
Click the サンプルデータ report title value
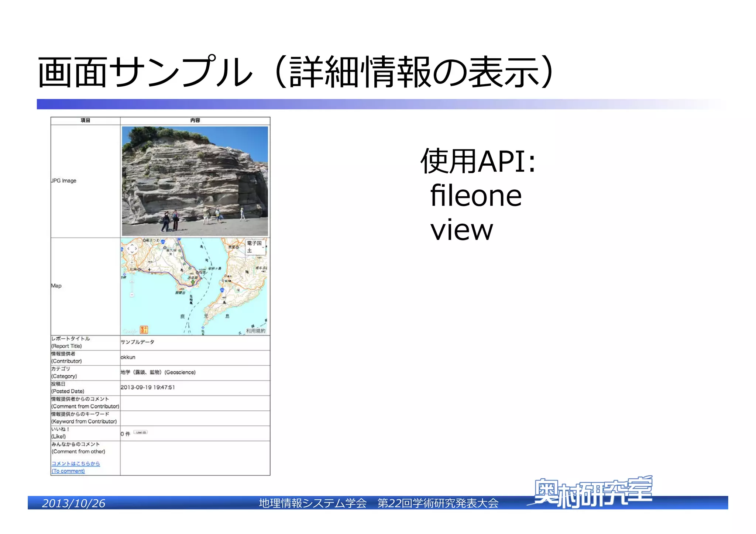pos(137,342)
